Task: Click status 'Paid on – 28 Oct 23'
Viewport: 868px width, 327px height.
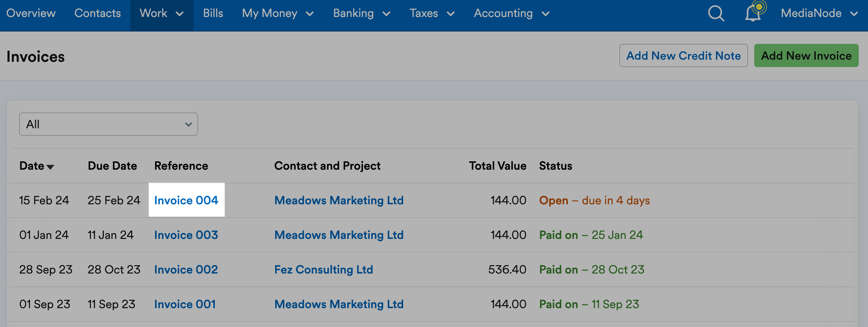Action: tap(591, 270)
